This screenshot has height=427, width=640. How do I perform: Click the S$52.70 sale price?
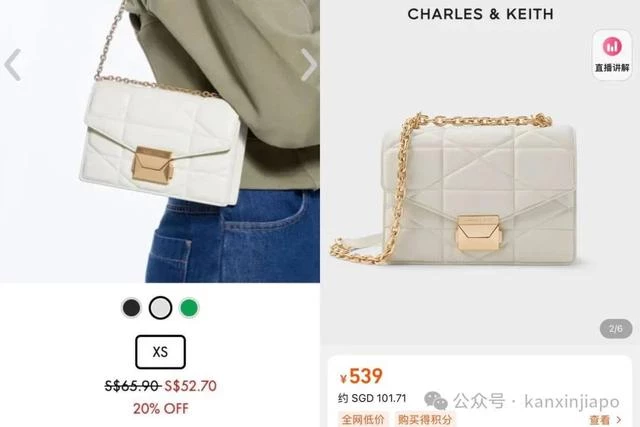[190, 386]
